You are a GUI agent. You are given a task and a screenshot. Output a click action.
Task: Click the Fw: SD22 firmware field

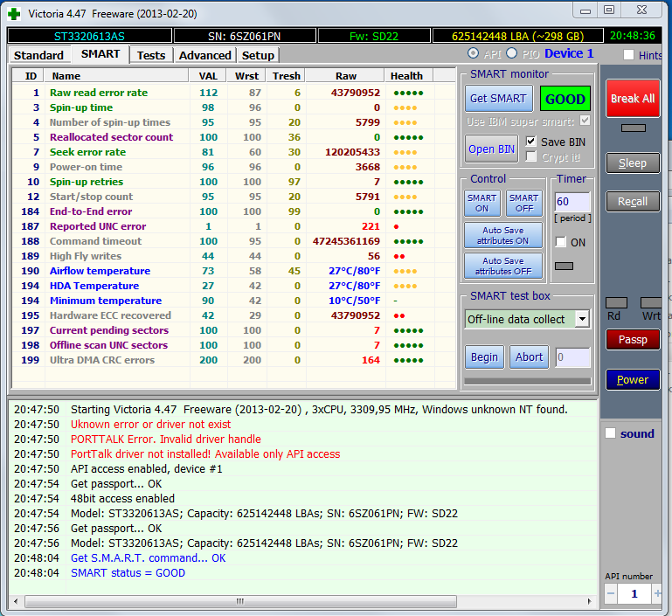[x=374, y=36]
